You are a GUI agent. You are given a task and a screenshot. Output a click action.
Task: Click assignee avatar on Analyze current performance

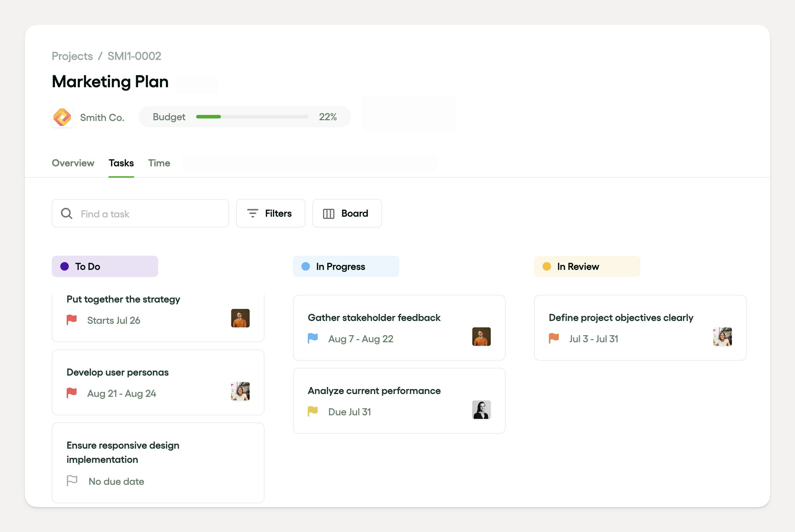click(x=481, y=410)
